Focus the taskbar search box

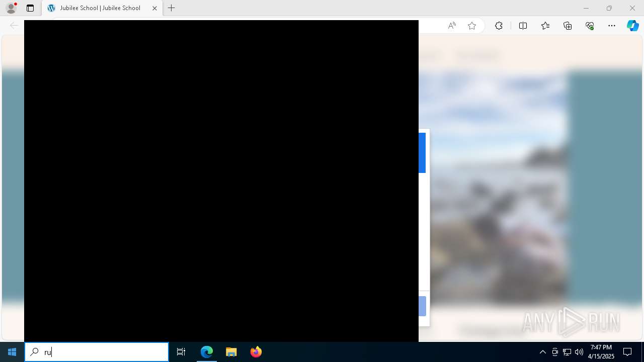click(x=97, y=352)
